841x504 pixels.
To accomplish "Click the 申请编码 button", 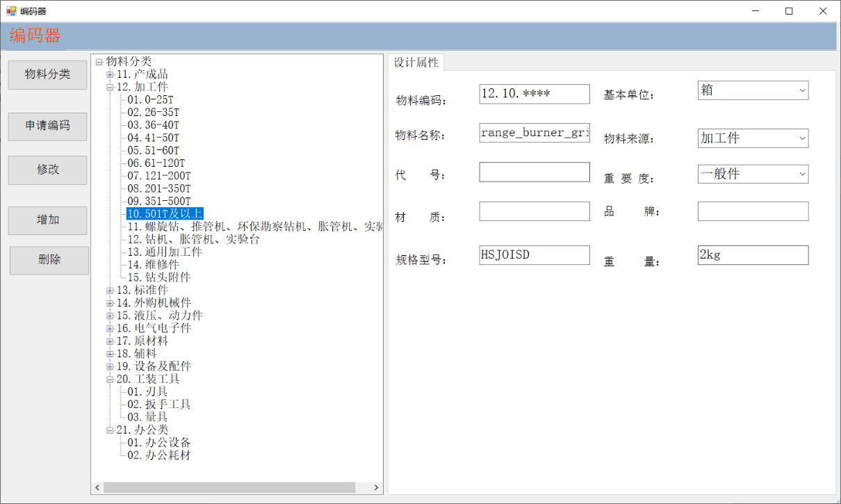I will (x=47, y=127).
